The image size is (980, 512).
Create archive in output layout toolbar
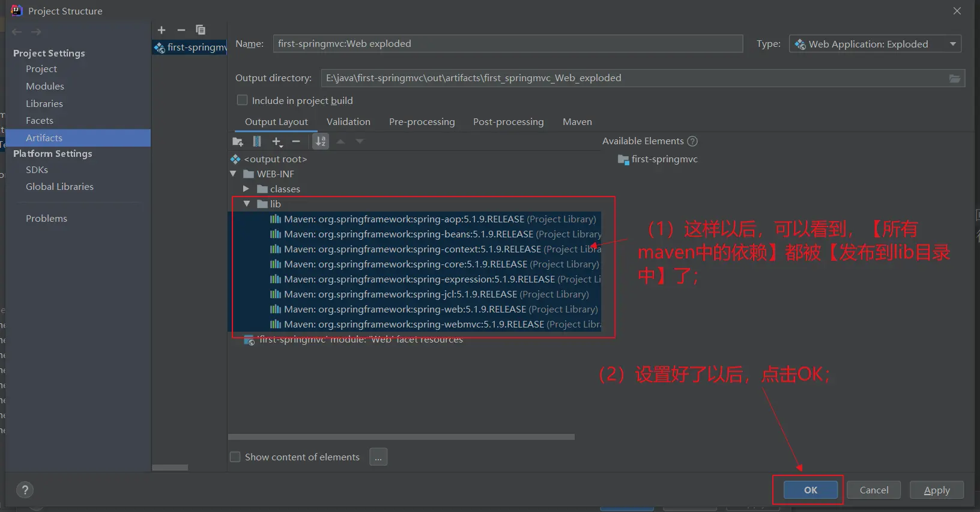coord(257,141)
